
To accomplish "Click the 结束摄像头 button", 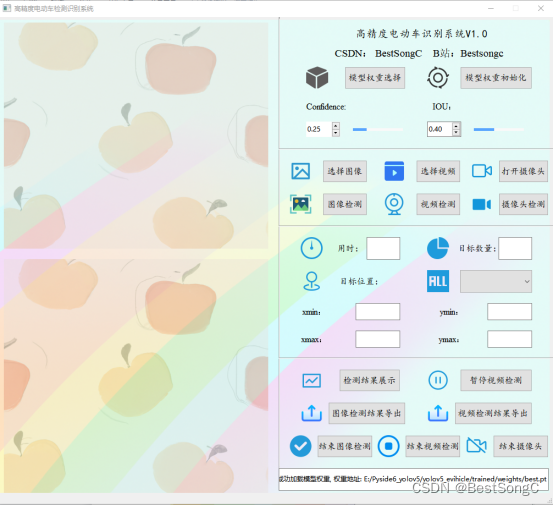I will [520, 446].
